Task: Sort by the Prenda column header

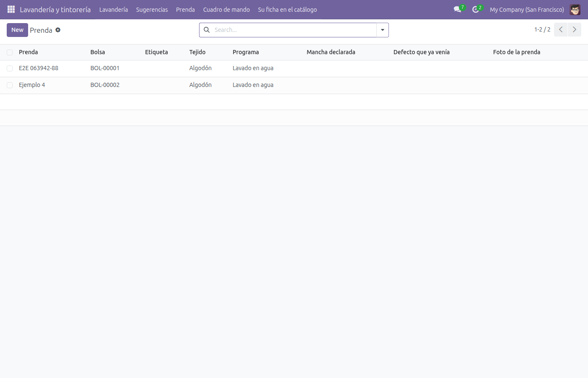Action: (x=28, y=52)
